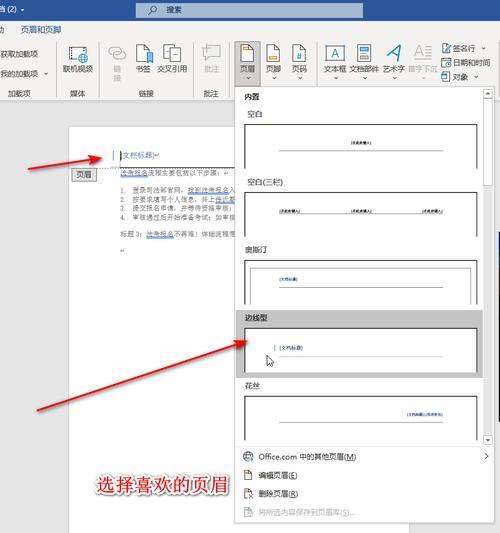Expand the Text Box dropdown chevron
The width and height of the screenshot is (500, 533).
(335, 78)
